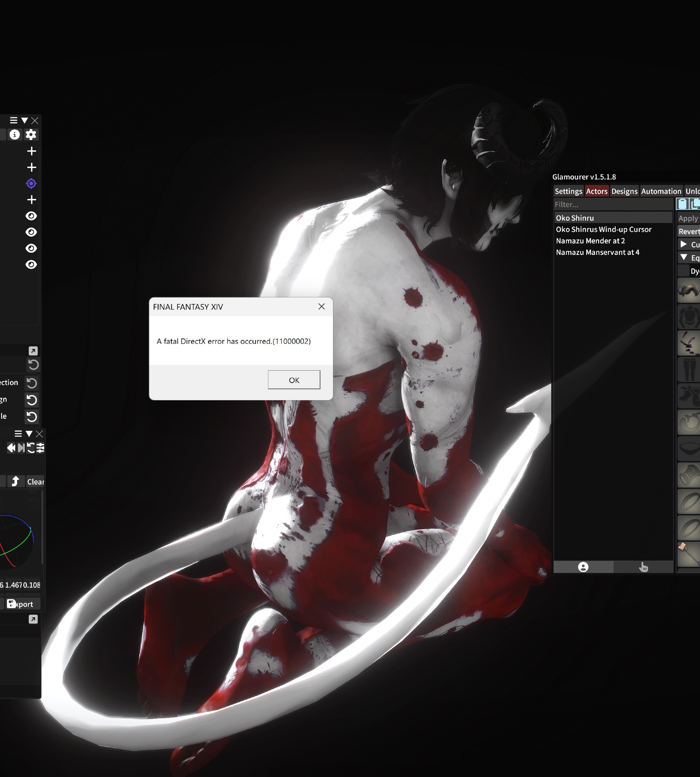The width and height of the screenshot is (700, 777).
Task: Click the info icon in the left panel
Action: pyautogui.click(x=15, y=135)
